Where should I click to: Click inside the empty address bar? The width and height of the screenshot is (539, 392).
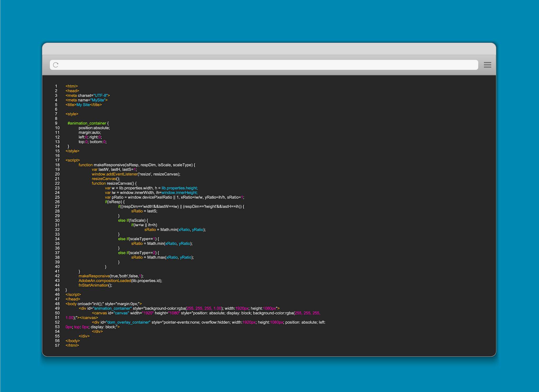pos(263,65)
